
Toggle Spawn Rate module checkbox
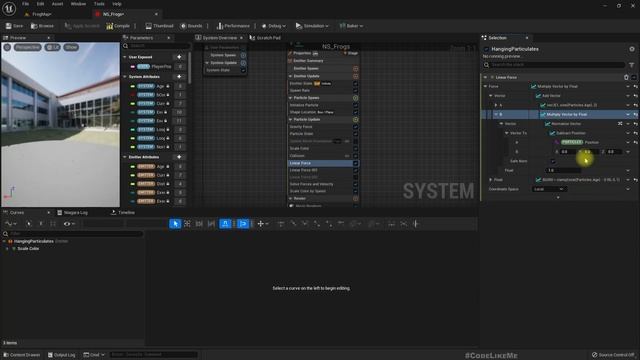point(356,91)
